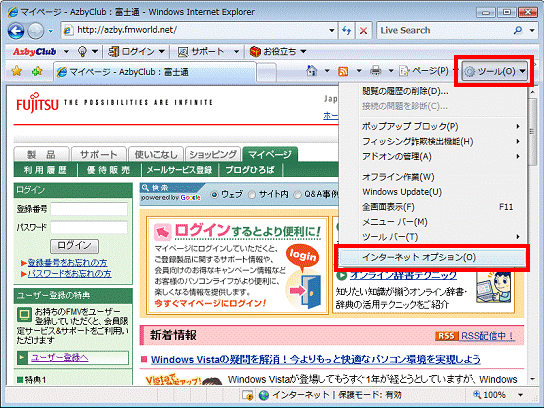Open the ツール(O) menu button
The height and width of the screenshot is (408, 544).
tap(494, 71)
